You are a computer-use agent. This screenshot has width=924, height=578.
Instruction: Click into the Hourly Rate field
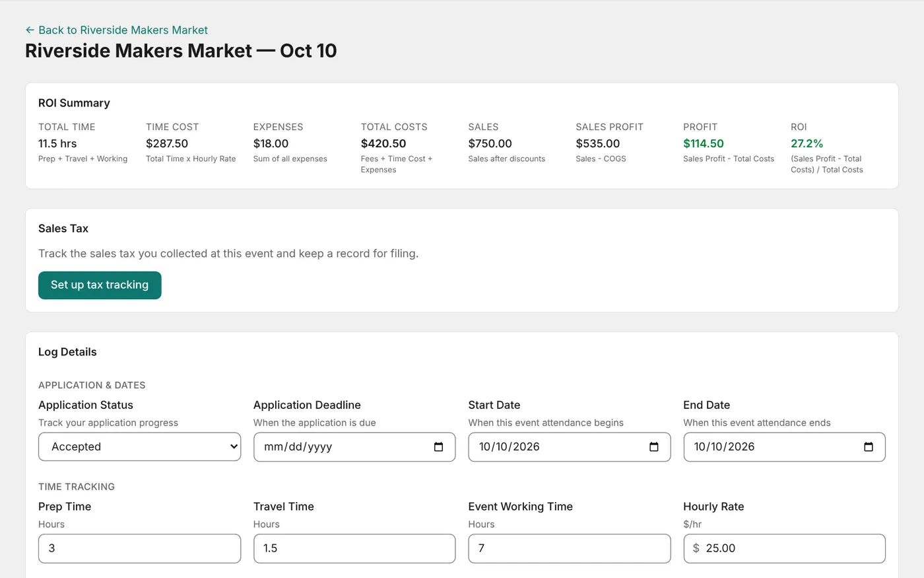(784, 549)
